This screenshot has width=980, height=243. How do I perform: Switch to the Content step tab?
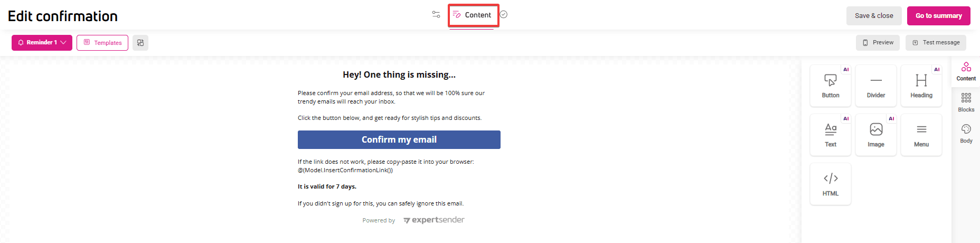click(473, 15)
